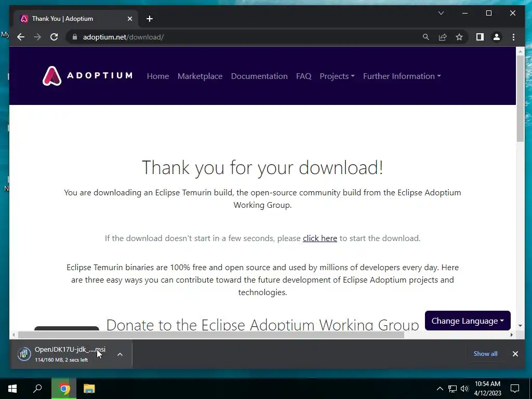Open the FAQ page
The image size is (532, 399).
pos(303,76)
